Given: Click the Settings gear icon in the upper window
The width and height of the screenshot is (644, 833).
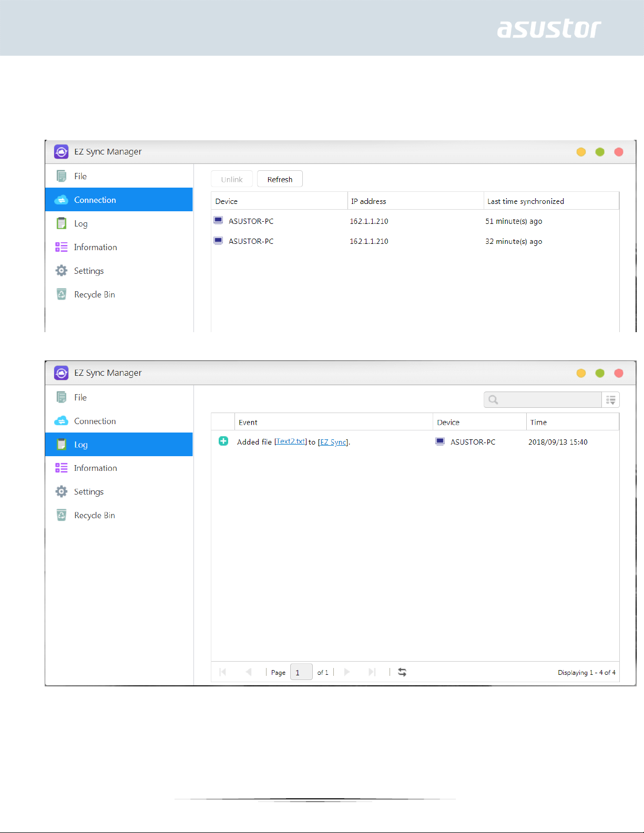Looking at the screenshot, I should point(62,271).
